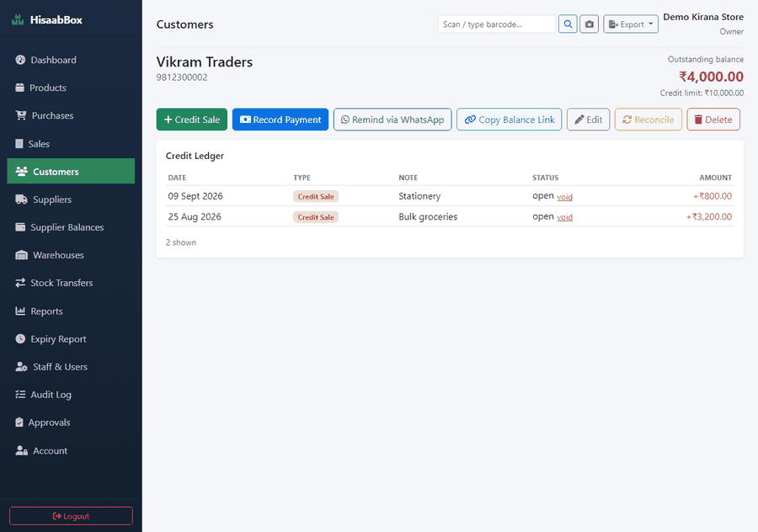View Reports section

tap(71, 311)
